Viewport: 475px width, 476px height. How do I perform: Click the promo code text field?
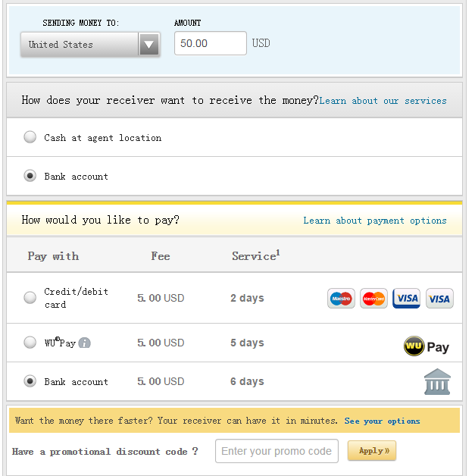tap(277, 451)
